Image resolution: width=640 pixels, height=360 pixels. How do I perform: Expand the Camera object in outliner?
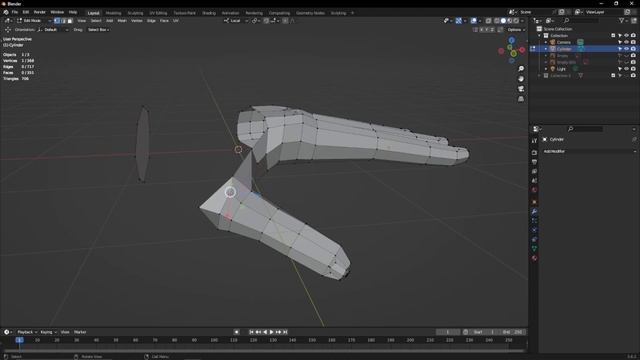[546, 42]
